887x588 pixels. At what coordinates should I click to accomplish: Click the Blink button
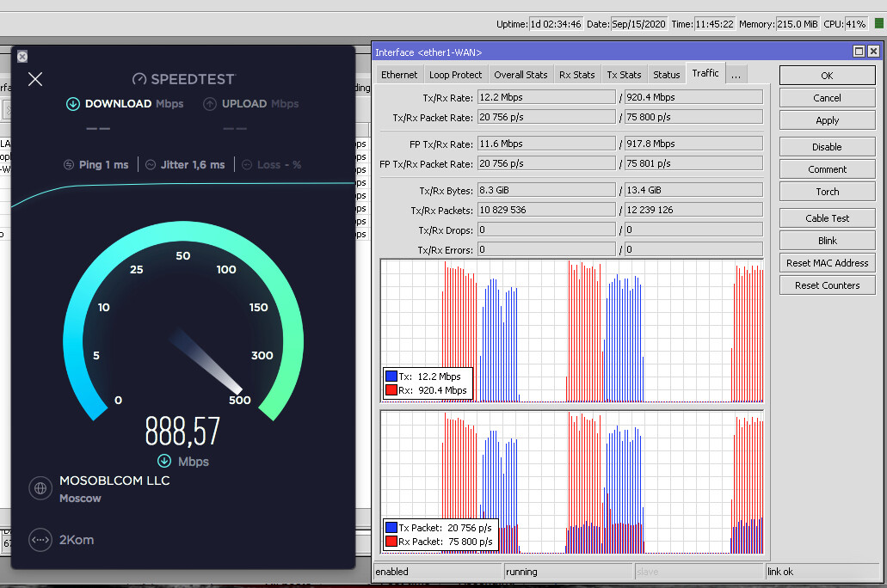pos(827,241)
